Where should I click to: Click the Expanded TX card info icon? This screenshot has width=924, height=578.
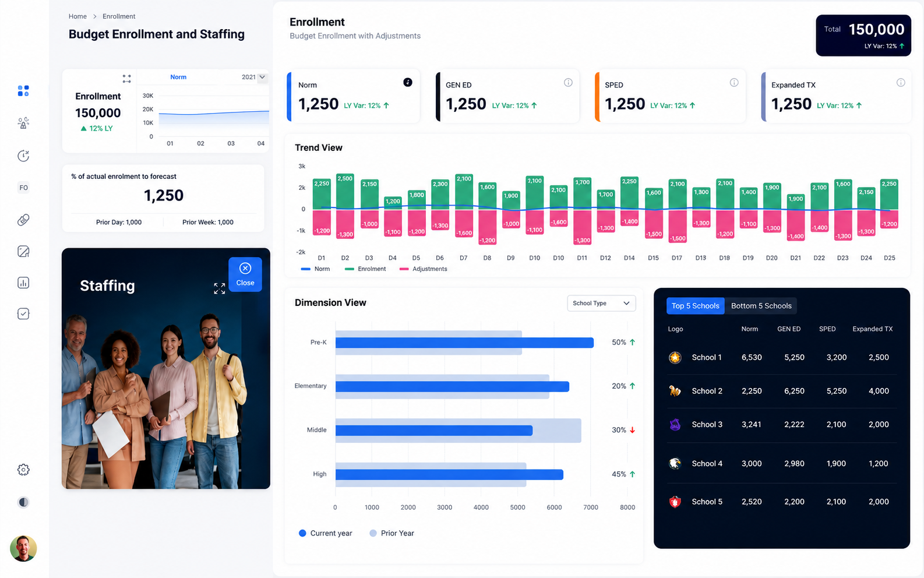pos(901,82)
